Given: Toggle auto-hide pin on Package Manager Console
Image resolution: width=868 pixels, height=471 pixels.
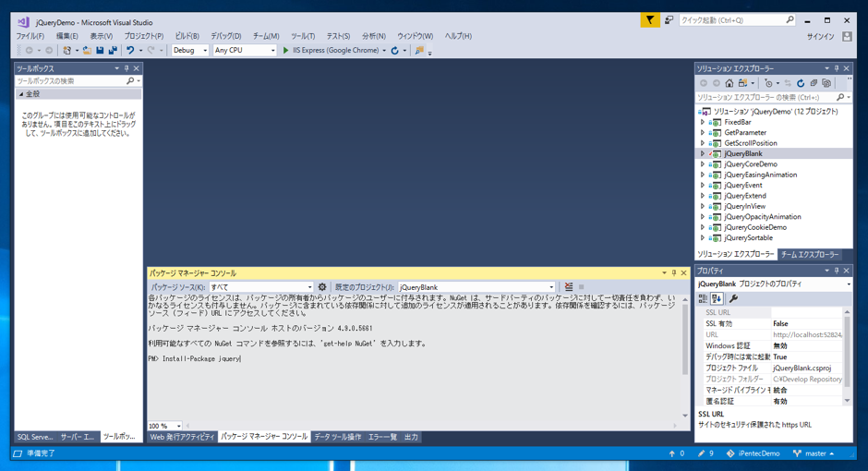Looking at the screenshot, I should click(x=674, y=272).
